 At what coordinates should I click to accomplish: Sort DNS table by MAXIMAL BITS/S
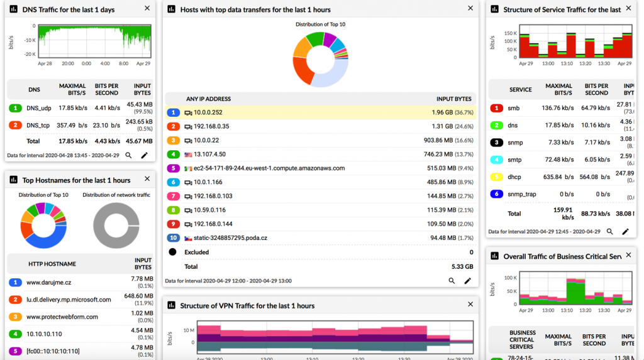(x=72, y=89)
